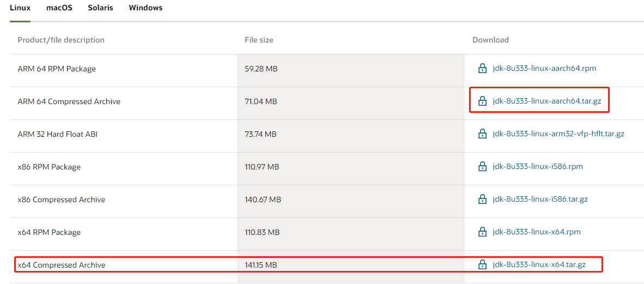This screenshot has height=284, width=644.
Task: Download jdk-8u333-linux-aarch64.tar.gz archive
Action: (547, 101)
